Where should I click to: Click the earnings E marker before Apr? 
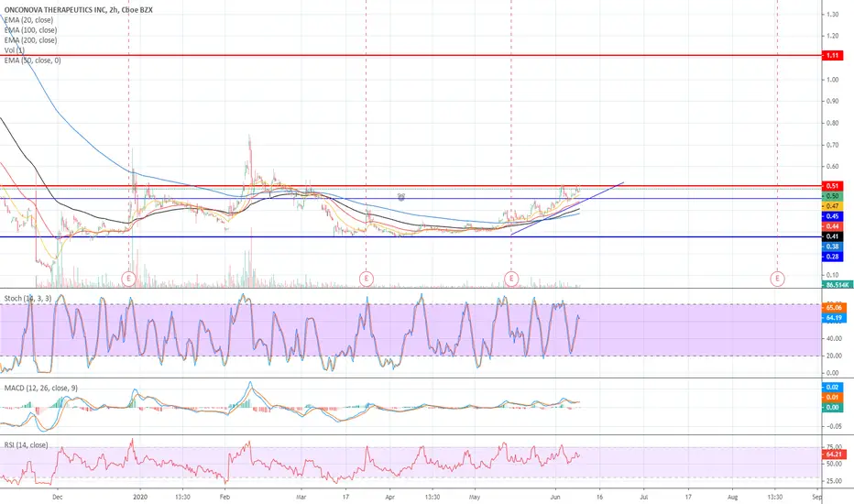point(366,279)
